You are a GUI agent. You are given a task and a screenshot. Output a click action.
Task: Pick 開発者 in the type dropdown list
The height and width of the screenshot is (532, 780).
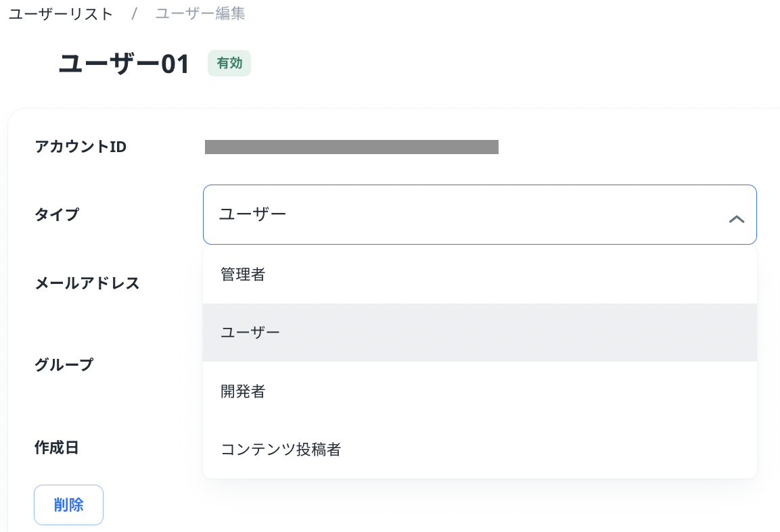click(243, 391)
